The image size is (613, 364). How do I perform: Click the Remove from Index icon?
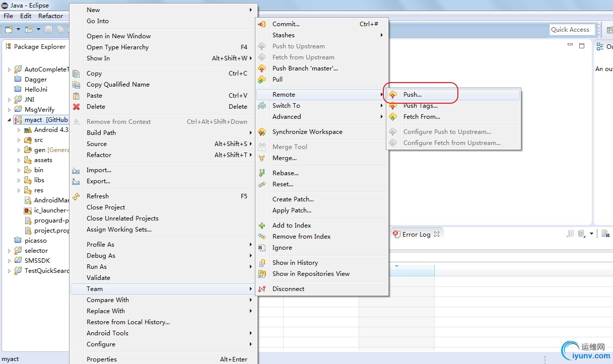click(x=262, y=237)
